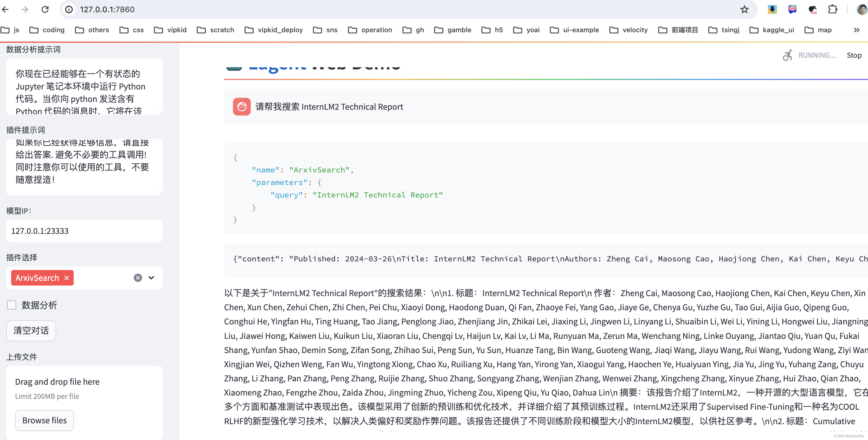Show more bookmarks with double chevron

(x=857, y=30)
